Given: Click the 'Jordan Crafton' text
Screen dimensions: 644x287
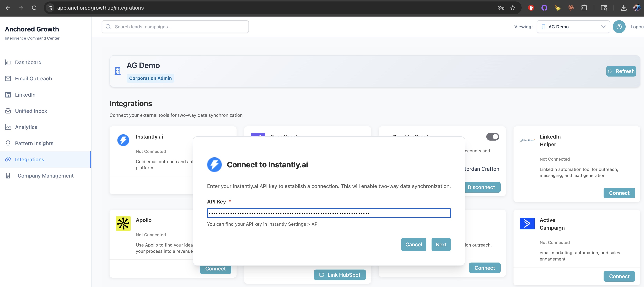Looking at the screenshot, I should point(482,169).
